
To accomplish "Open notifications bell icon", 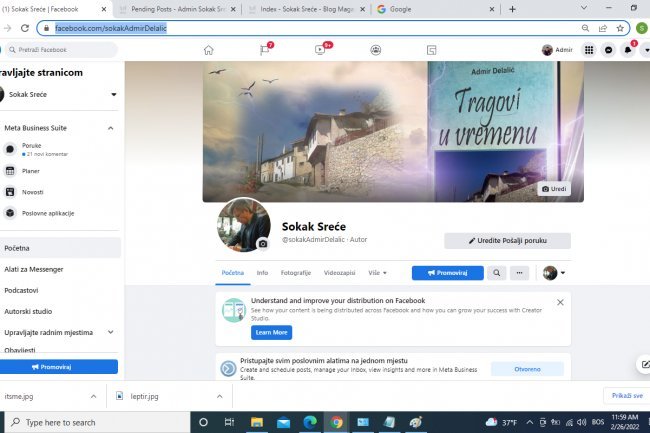I will [x=628, y=50].
